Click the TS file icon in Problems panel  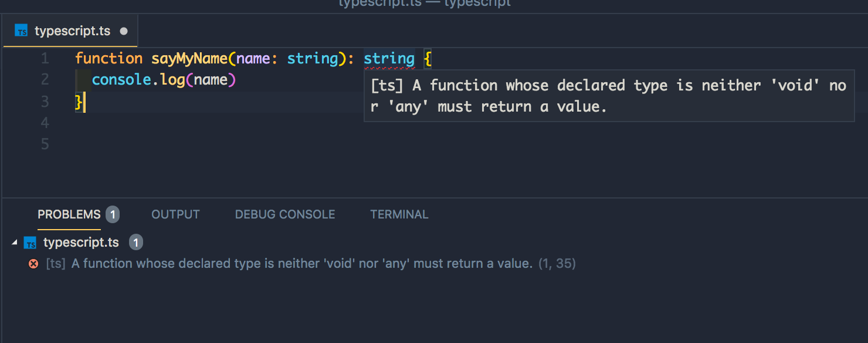tap(30, 243)
